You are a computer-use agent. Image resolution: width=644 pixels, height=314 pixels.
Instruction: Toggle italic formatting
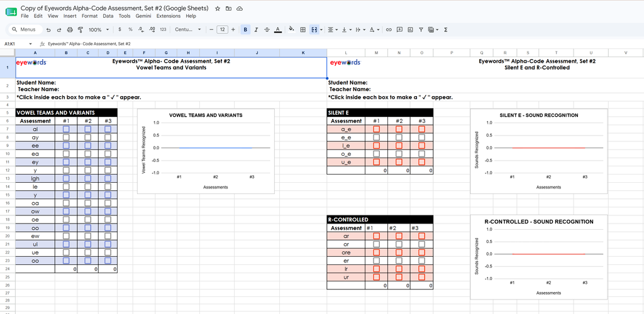coord(257,30)
